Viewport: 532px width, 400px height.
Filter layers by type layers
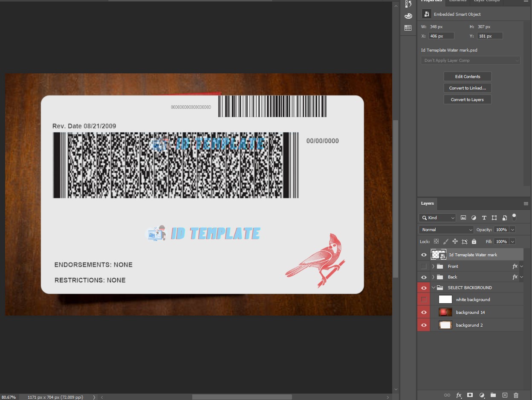(484, 217)
